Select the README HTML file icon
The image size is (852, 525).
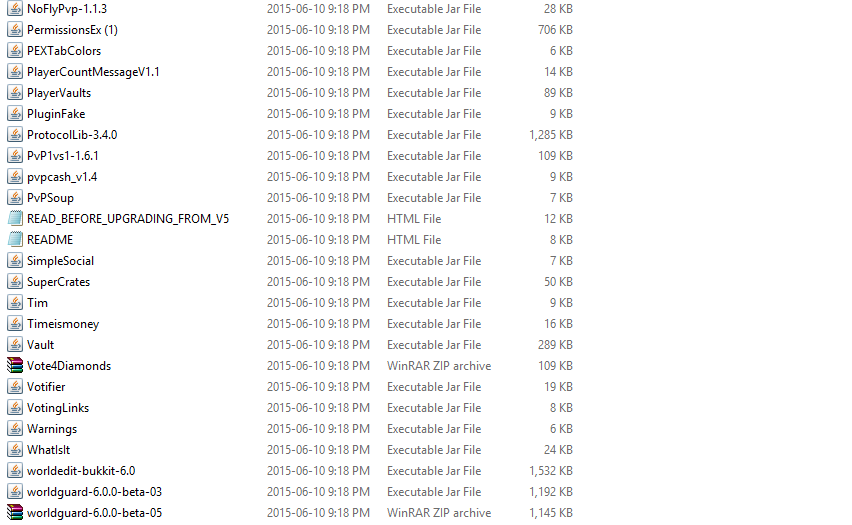pyautogui.click(x=15, y=239)
